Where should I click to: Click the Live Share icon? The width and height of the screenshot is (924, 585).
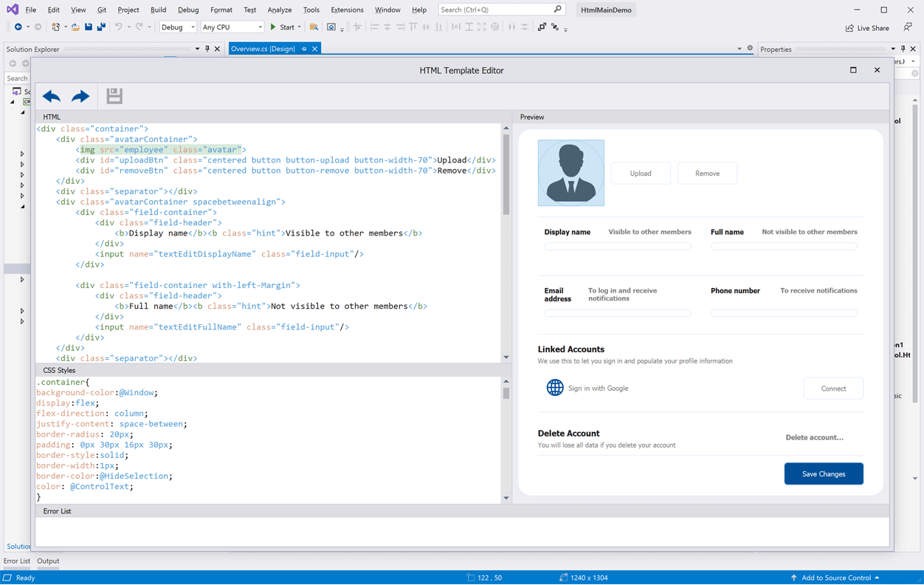849,28
